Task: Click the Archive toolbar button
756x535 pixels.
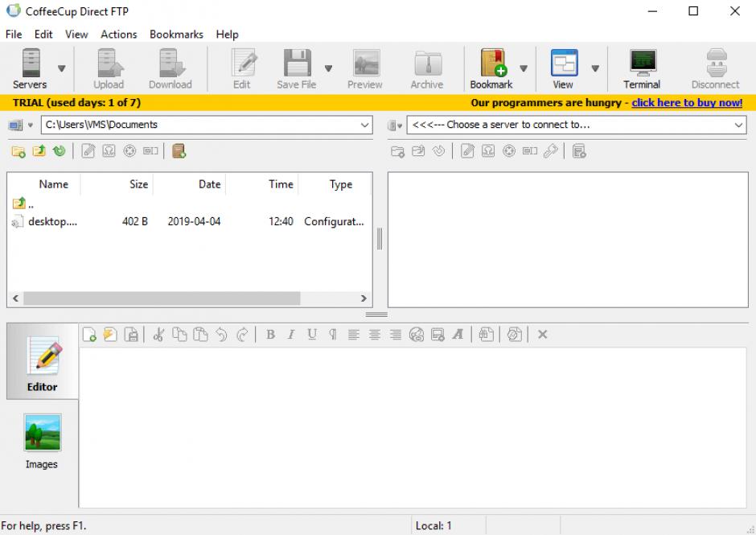Action: coord(427,69)
